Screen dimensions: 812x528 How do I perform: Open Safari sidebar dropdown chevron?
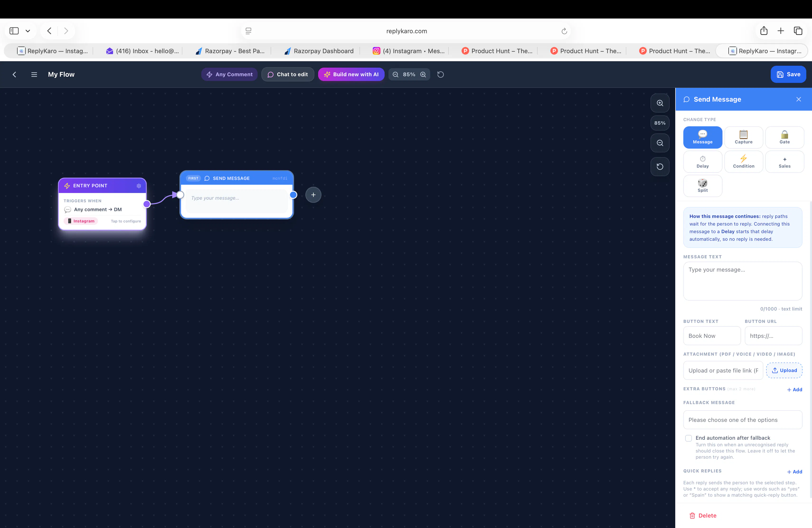point(28,31)
